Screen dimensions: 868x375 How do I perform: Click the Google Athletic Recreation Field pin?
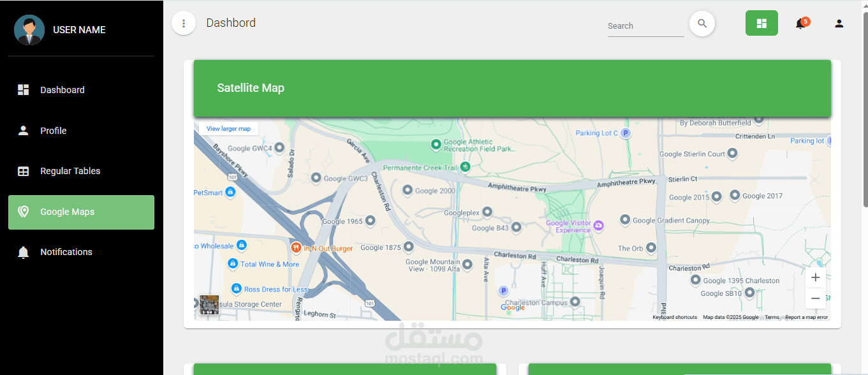[436, 145]
